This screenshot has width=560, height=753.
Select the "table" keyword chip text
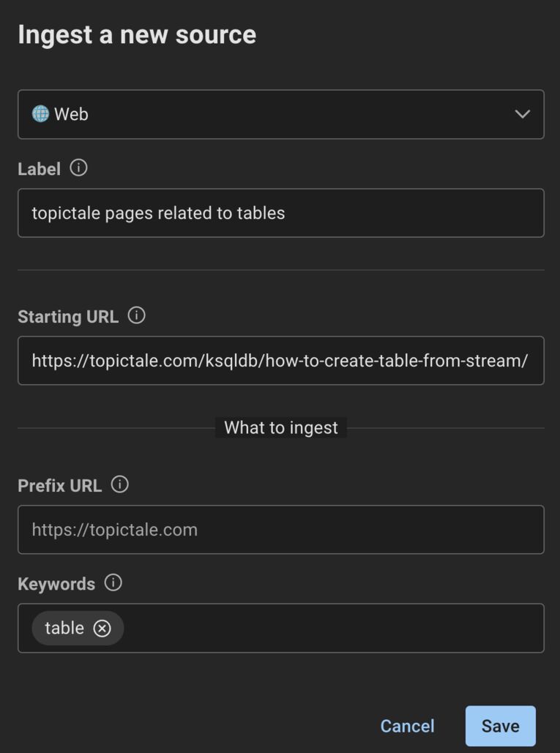point(64,628)
